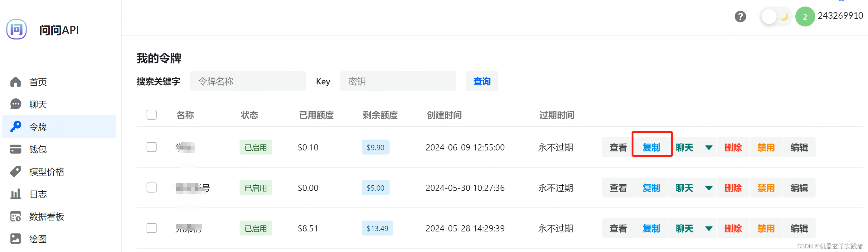Click the $13.49 remaining quota badge

tap(377, 228)
